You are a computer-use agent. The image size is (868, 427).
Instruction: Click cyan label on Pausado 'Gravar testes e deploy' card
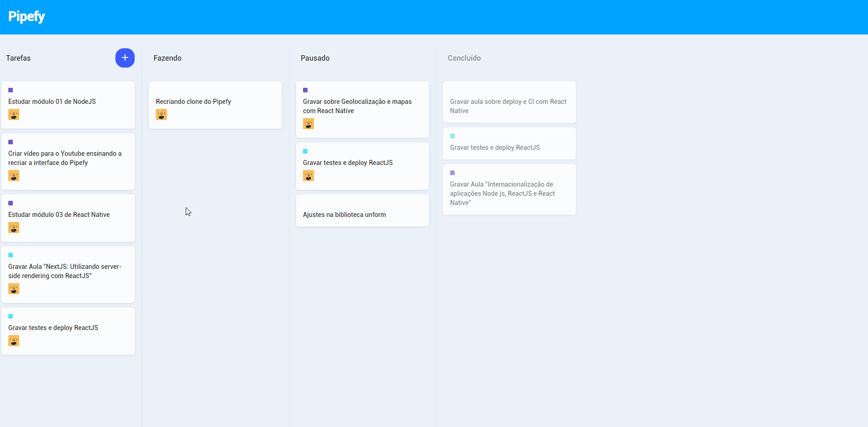305,151
